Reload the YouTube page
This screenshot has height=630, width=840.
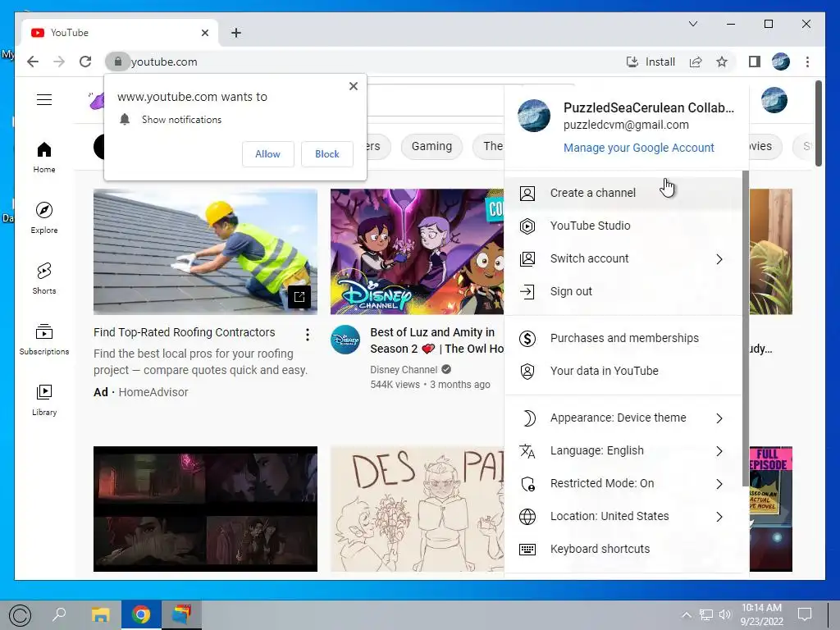point(85,62)
